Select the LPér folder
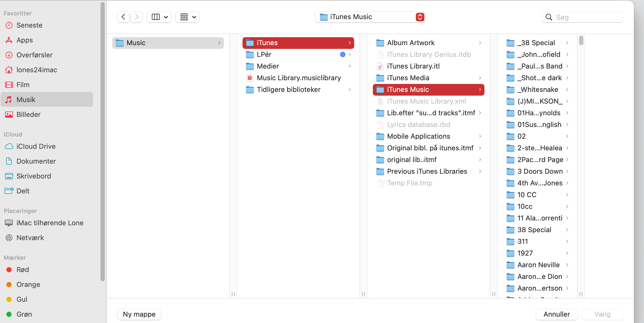Viewport: 644px width, 323px height. coord(298,54)
